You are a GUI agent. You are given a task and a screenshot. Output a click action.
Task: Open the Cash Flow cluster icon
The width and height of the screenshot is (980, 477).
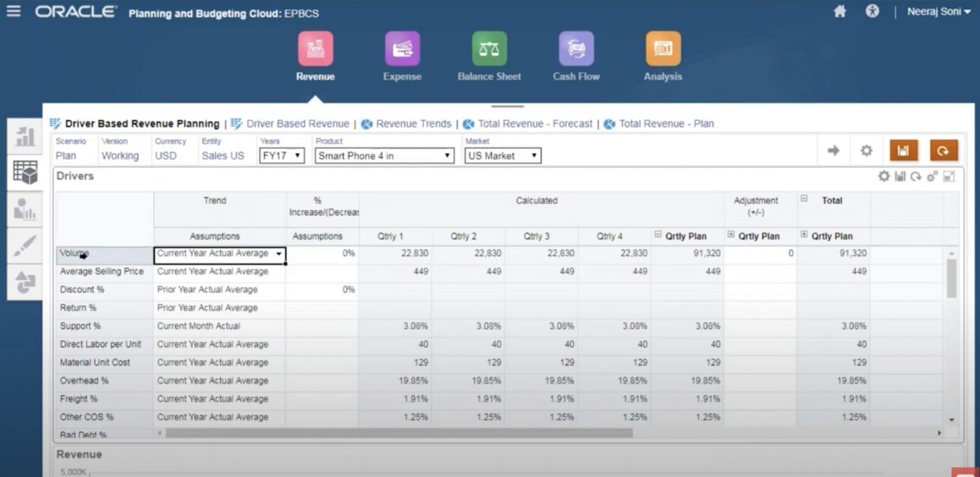click(x=575, y=48)
